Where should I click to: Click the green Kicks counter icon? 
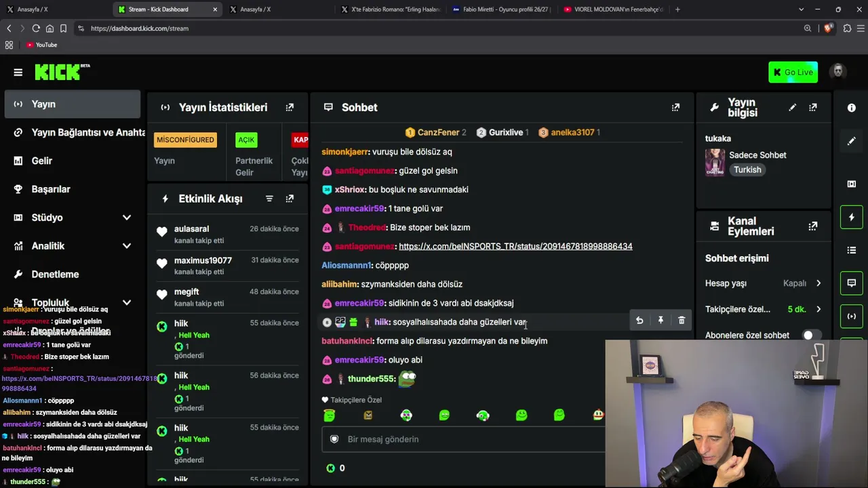pos(330,468)
